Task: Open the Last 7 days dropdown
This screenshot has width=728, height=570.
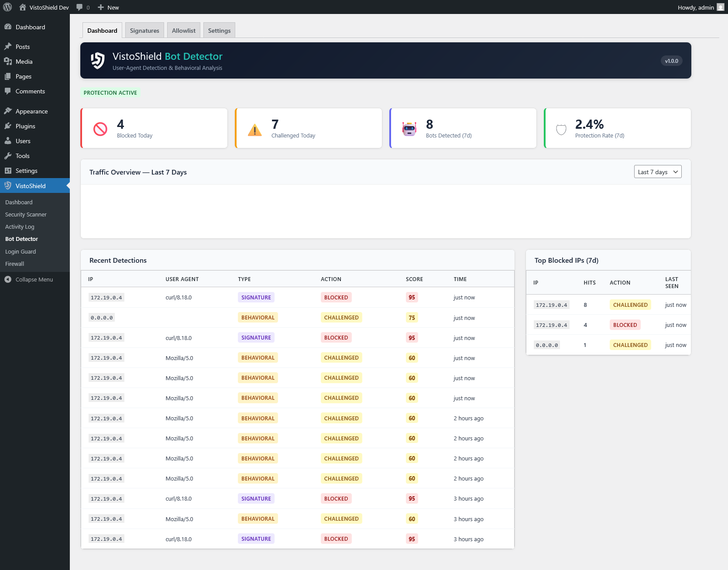Action: point(657,172)
